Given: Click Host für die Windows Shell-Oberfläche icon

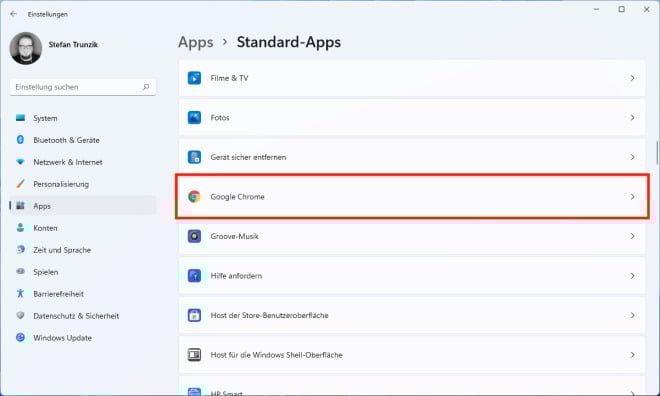Looking at the screenshot, I should (x=194, y=355).
